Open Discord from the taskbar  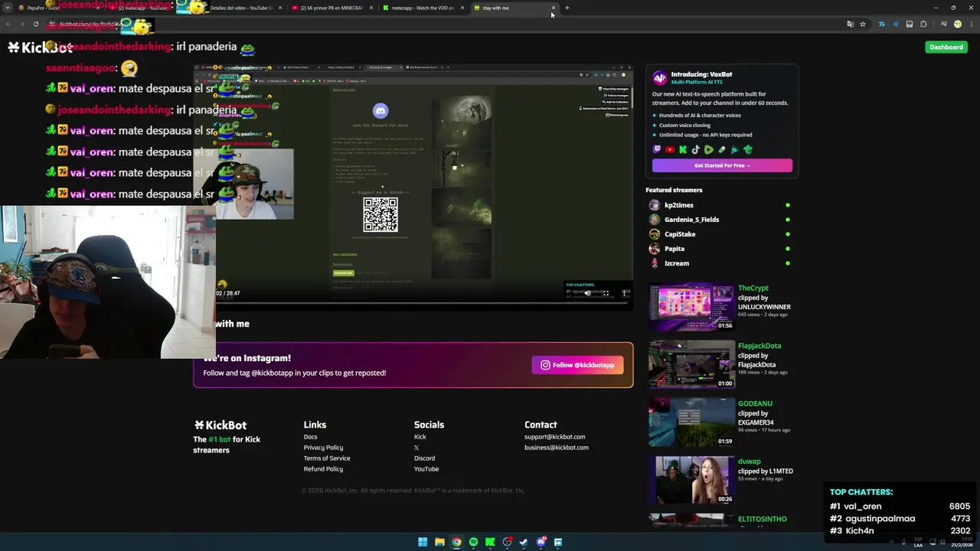pyautogui.click(x=541, y=542)
